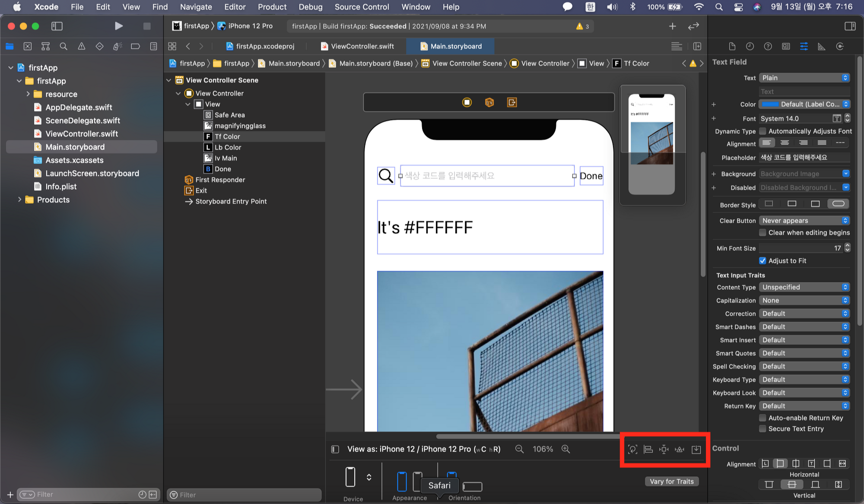Image resolution: width=864 pixels, height=504 pixels.
Task: Open the text Color well dropdown
Action: click(845, 104)
